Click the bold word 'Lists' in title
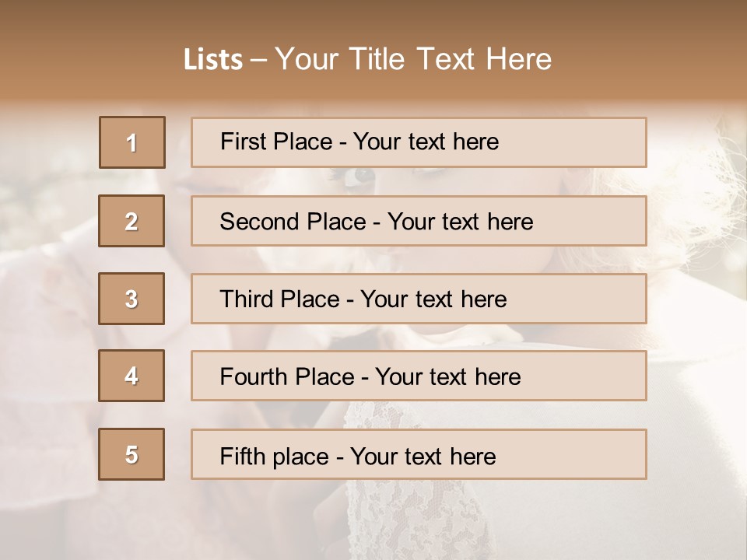Screen dimensions: 747x560 point(213,60)
